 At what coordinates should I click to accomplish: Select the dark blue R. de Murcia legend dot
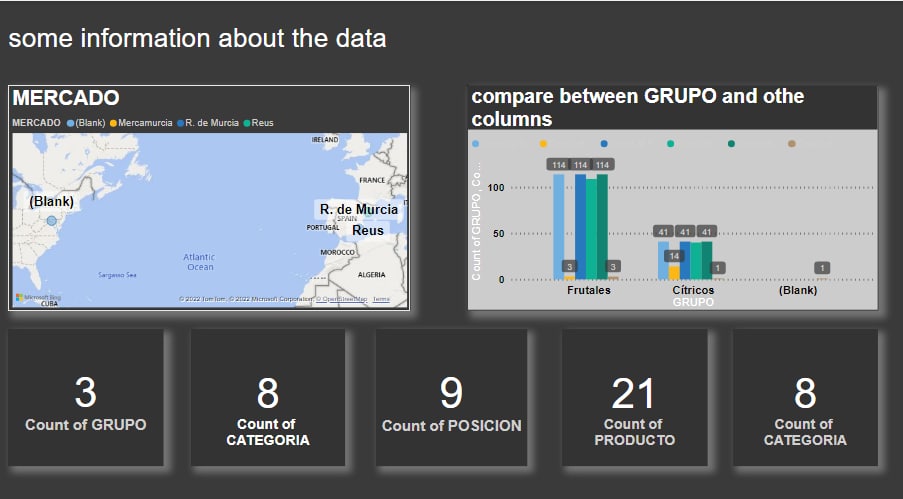181,123
